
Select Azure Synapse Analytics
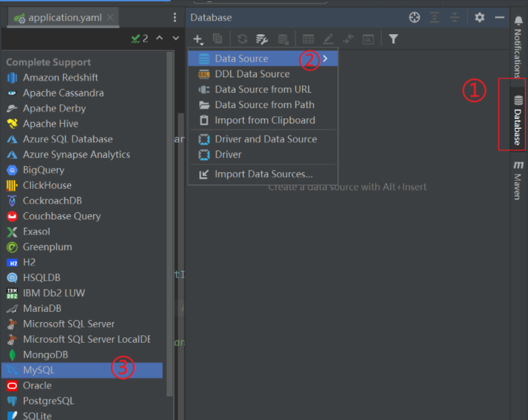pos(82,155)
